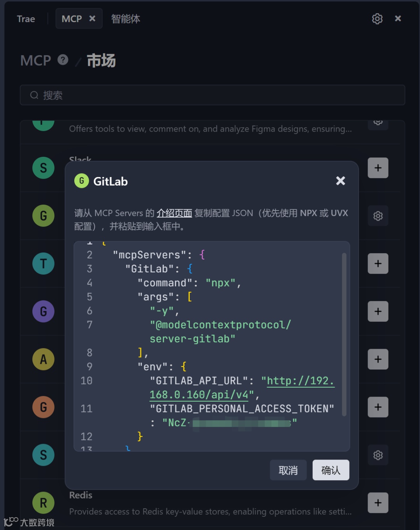The height and width of the screenshot is (530, 420).
Task: Click the green S avatar for Slack
Action: (x=43, y=168)
